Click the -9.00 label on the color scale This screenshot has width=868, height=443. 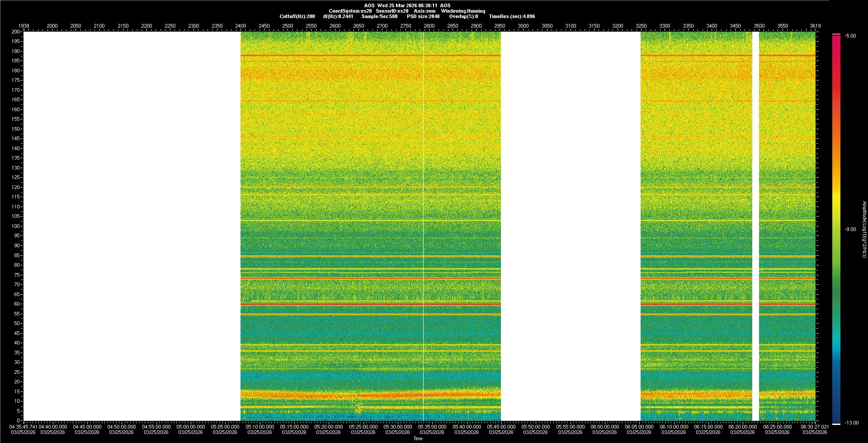[850, 229]
